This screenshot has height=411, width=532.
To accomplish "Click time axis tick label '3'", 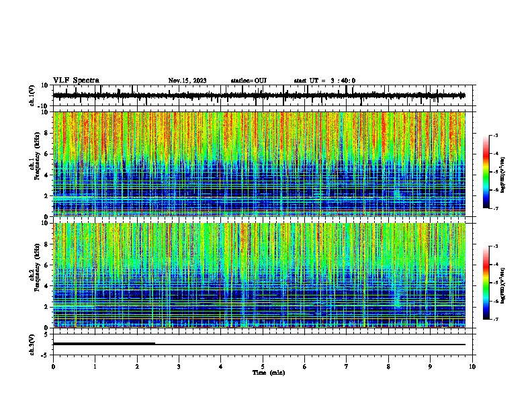I will (179, 367).
